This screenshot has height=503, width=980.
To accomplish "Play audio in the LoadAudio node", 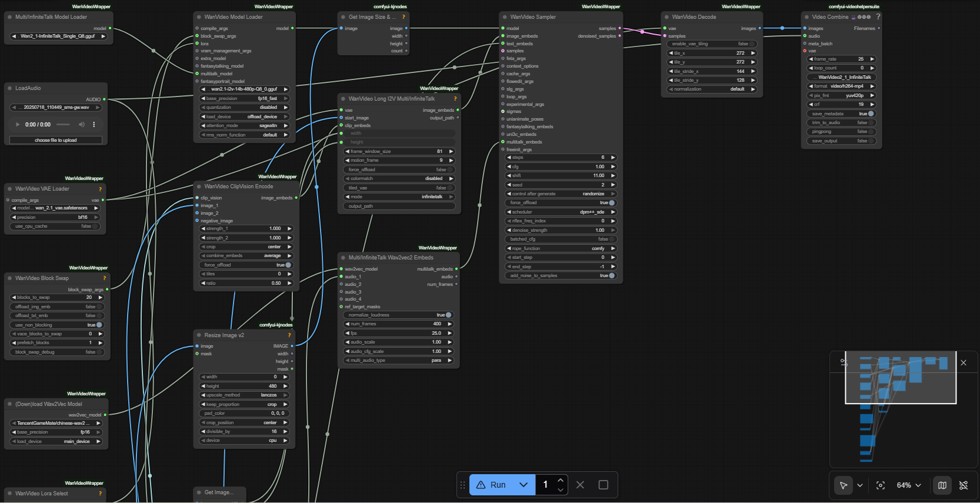I will 18,125.
